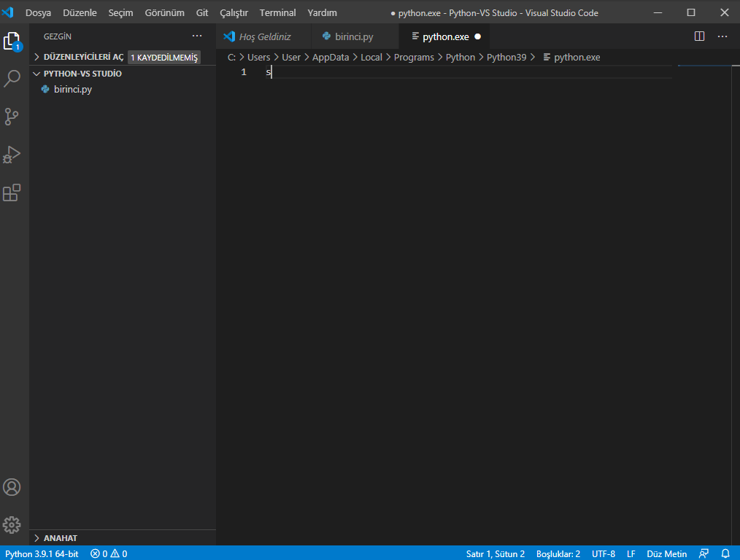Open the Manage gear icon

tap(12, 525)
